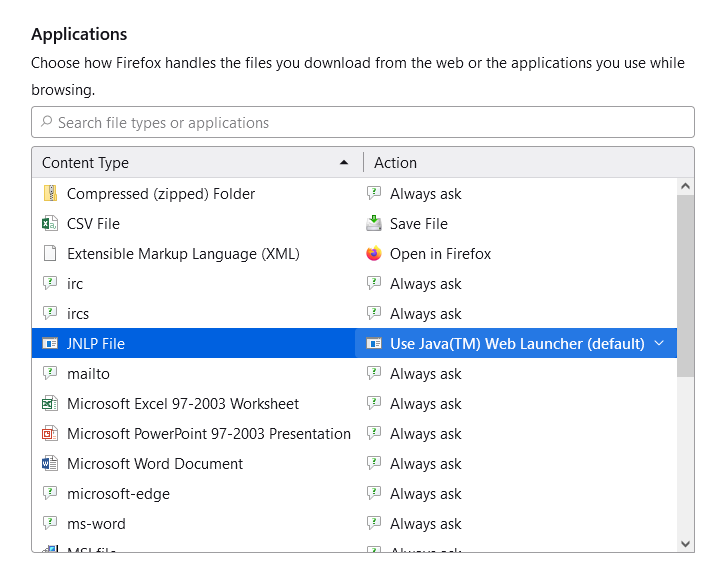Open Always ask action for Compressed Folder
Viewport: 715px width, 568px height.
click(x=516, y=194)
